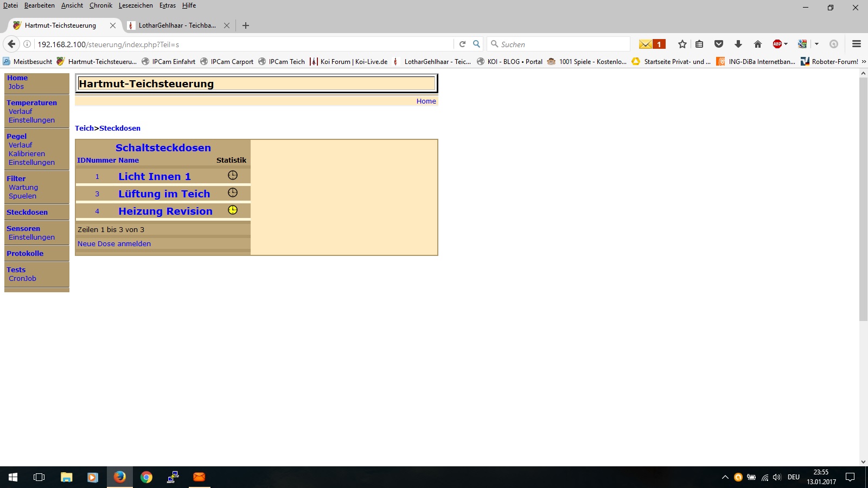Open the Heizung Revision socket link
The image size is (868, 488).
coord(165,211)
